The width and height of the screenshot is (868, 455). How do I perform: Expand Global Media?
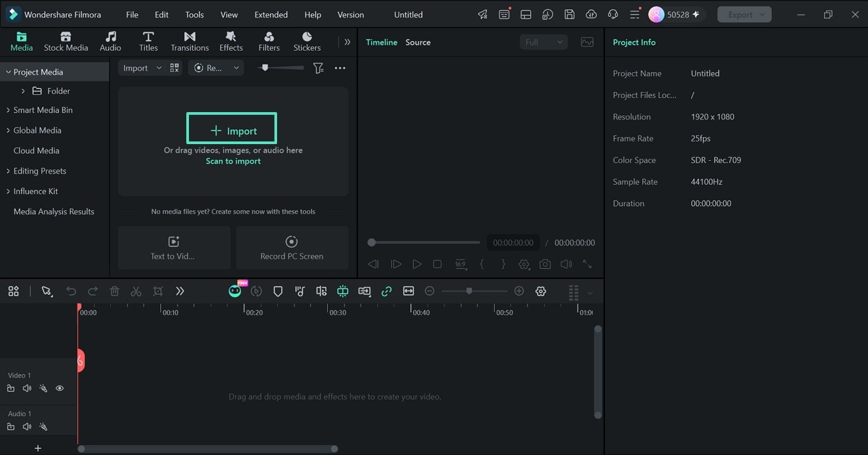8,130
